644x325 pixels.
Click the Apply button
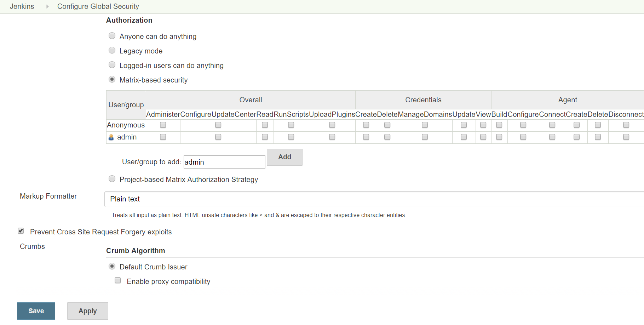click(88, 311)
